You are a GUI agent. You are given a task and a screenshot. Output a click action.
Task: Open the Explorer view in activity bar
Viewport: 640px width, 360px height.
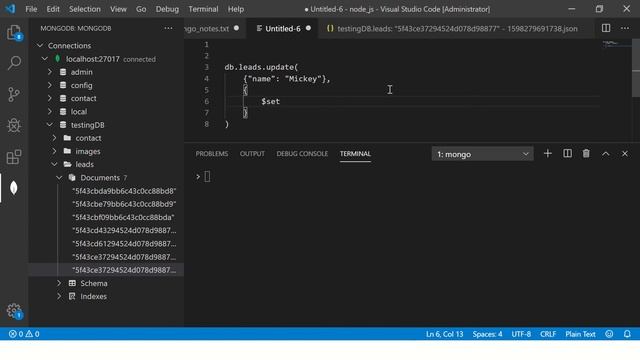[x=14, y=32]
